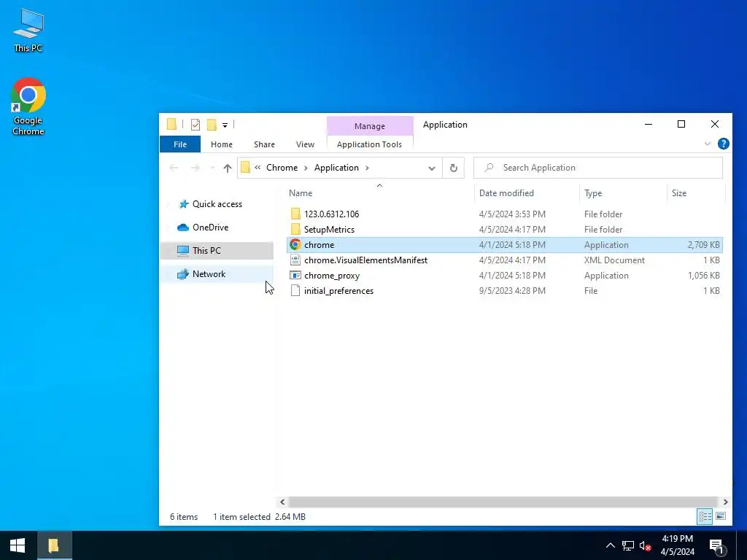Open network status tray icon
The image size is (747, 560).
point(628,545)
